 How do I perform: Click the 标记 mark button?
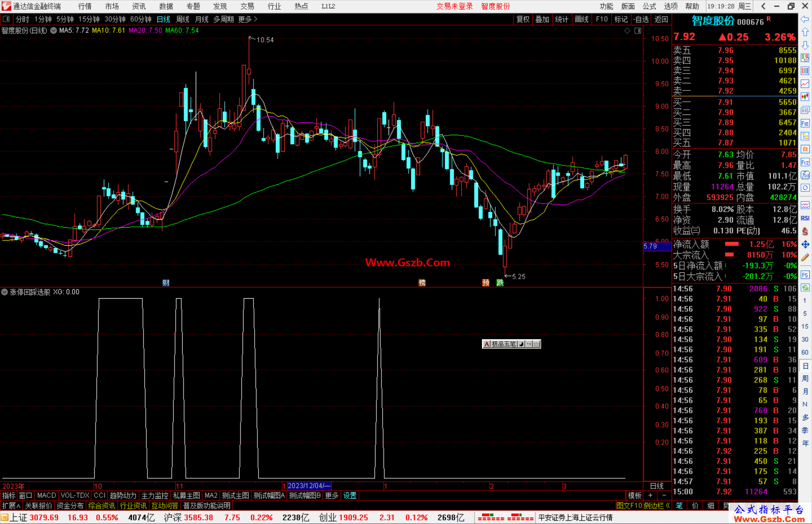[x=621, y=19]
